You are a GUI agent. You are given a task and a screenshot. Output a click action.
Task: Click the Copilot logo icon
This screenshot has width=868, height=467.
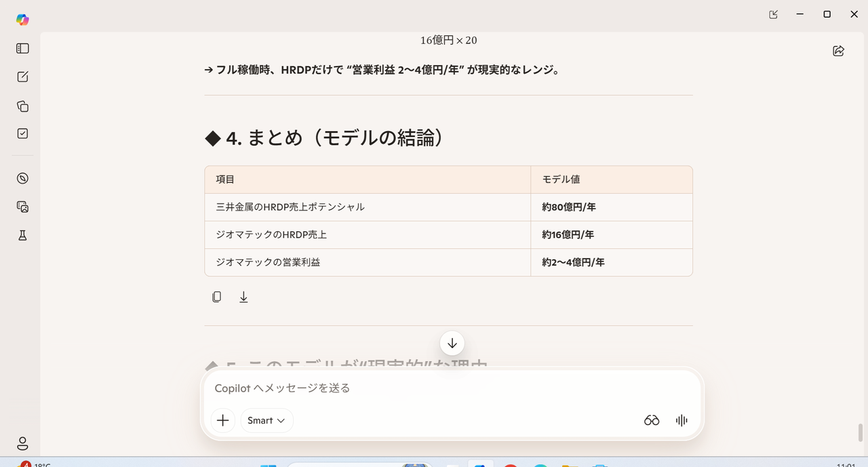coord(22,20)
